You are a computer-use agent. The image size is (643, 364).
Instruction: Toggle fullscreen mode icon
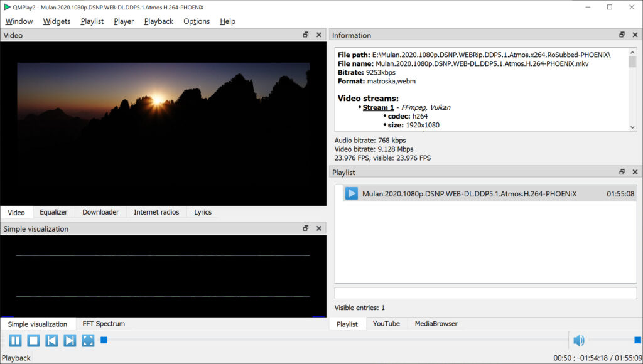coord(88,340)
